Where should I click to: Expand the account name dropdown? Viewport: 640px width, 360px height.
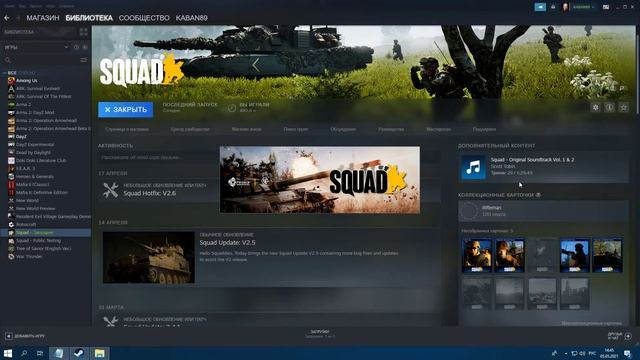tap(583, 7)
